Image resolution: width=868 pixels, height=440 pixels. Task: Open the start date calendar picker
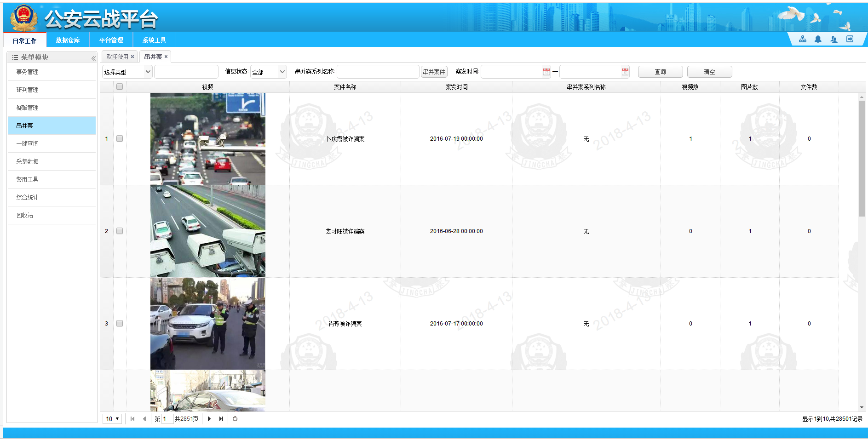[x=546, y=72]
